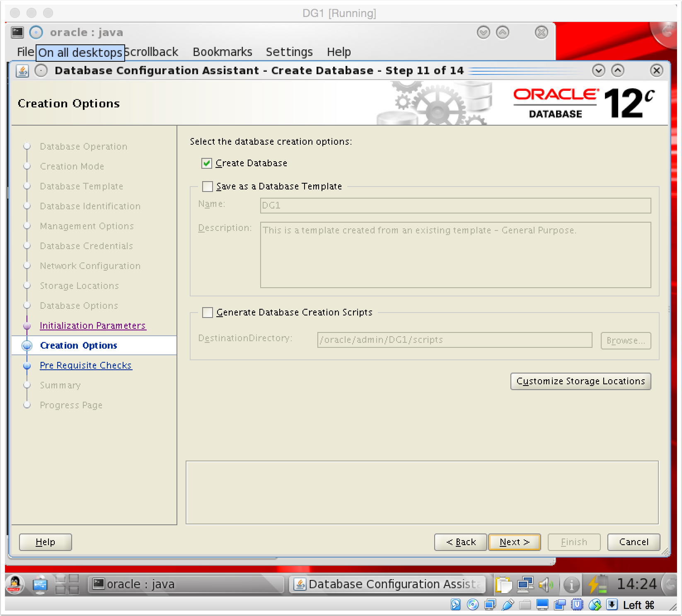The image size is (682, 616).
Task: Jump to the Pre Requisite Checks step
Action: [x=86, y=365]
